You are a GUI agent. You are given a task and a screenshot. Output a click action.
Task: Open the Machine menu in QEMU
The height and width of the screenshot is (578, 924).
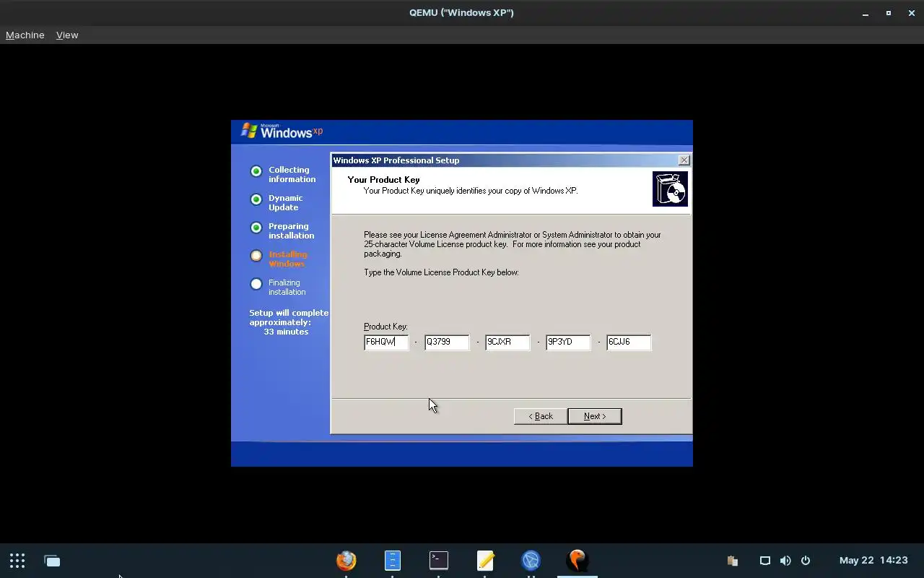click(x=25, y=35)
